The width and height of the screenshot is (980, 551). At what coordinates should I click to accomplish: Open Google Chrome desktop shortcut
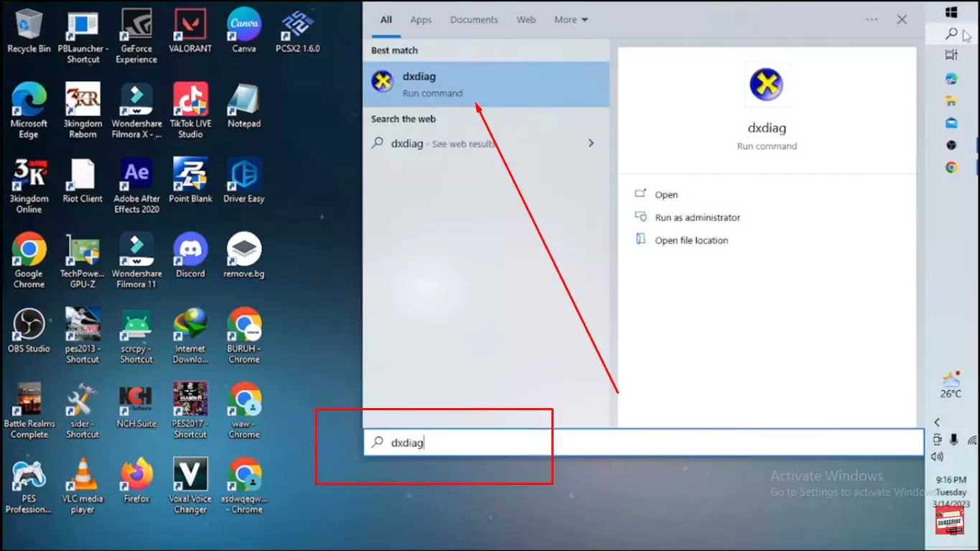tap(29, 261)
